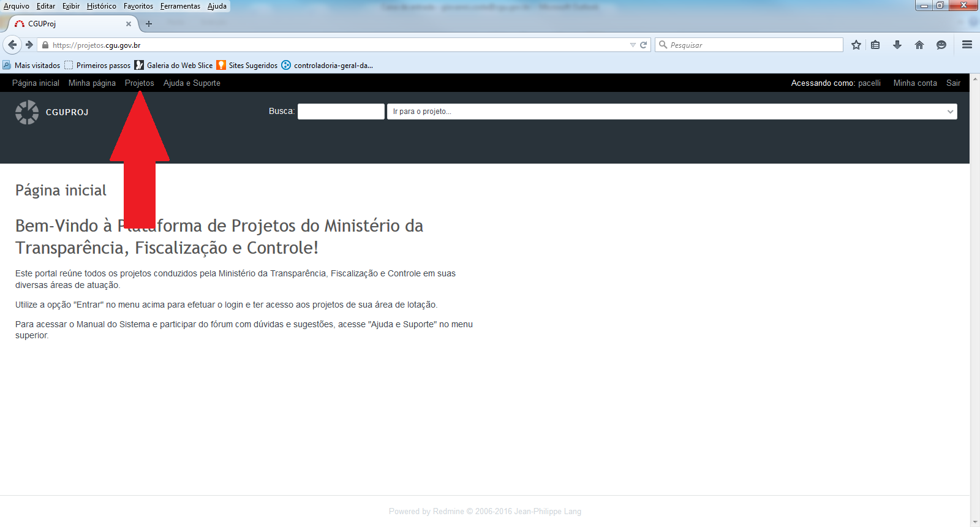The image size is (980, 527).
Task: Open the hamburger browser menu
Action: [967, 45]
